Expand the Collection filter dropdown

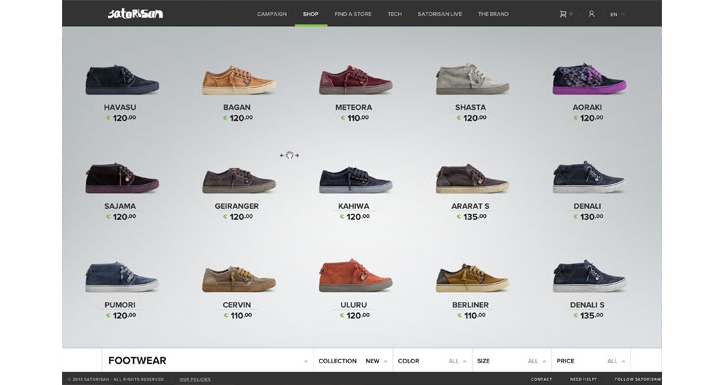click(353, 361)
